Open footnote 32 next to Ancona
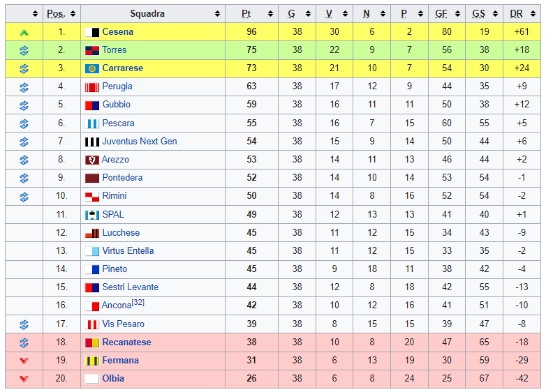Image resolution: width=546 pixels, height=392 pixels. pyautogui.click(x=138, y=303)
